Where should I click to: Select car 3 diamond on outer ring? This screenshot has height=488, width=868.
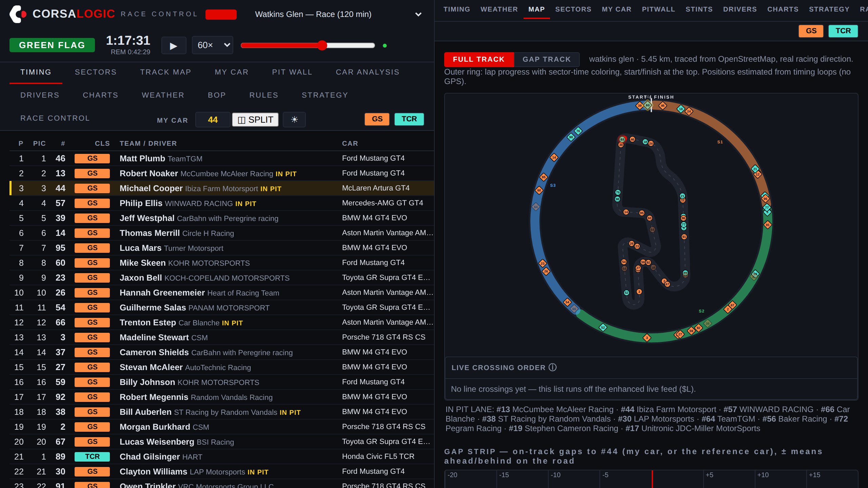647,338
